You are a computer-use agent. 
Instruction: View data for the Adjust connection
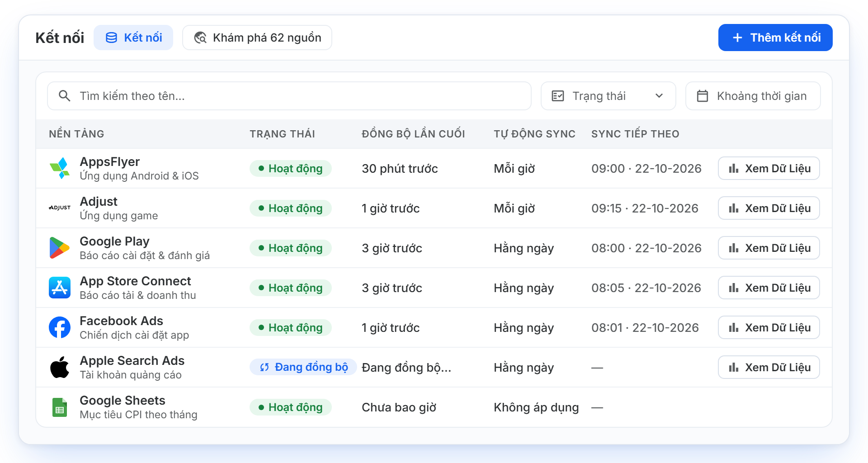(x=769, y=208)
